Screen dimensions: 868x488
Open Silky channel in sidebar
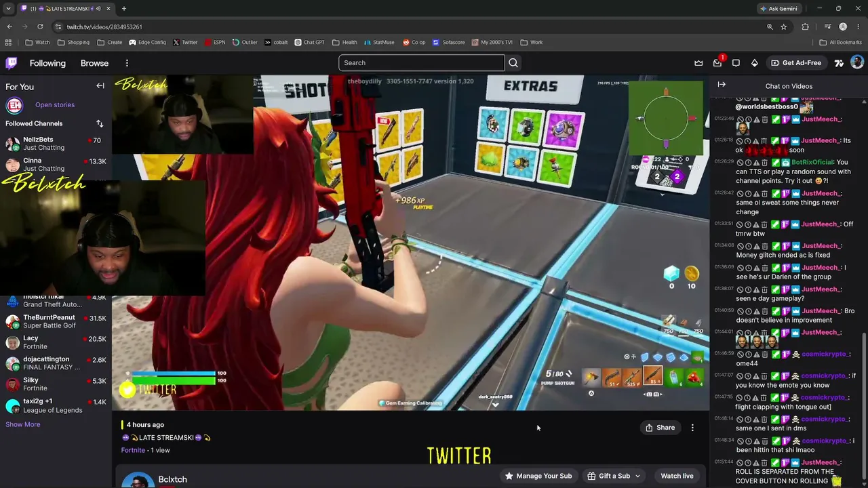coord(56,384)
